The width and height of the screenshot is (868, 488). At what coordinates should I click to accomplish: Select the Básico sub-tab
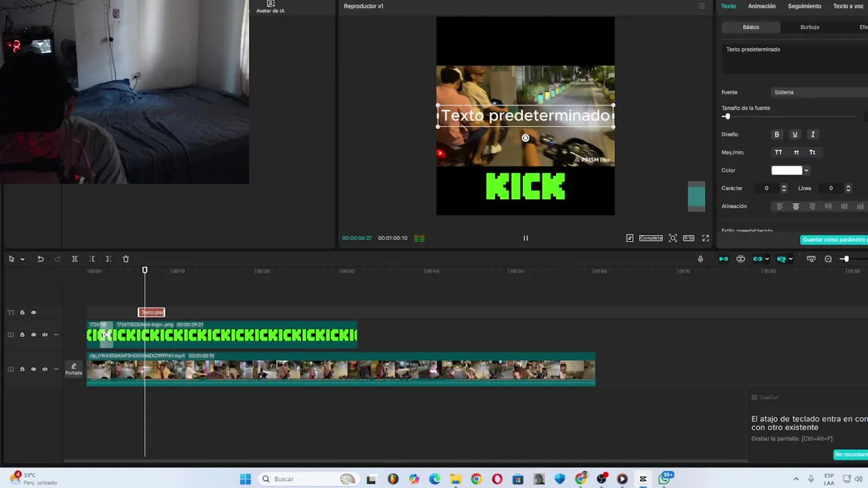751,27
